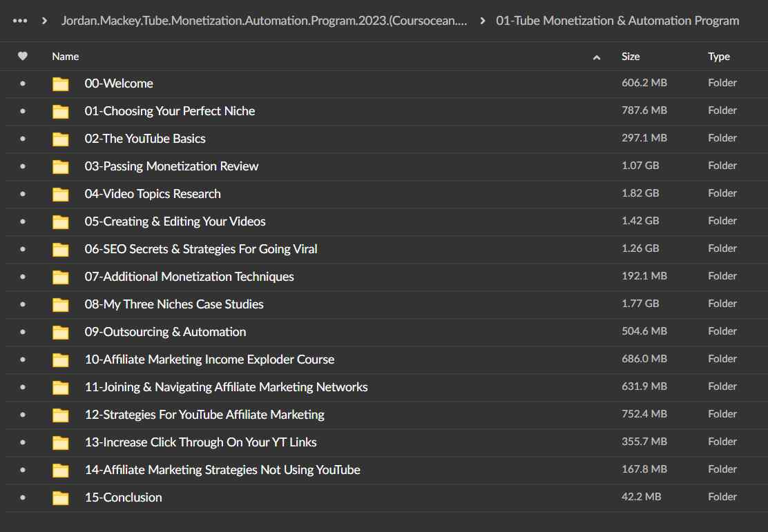Viewport: 768px width, 532px height.
Task: Open 04-Video Topics Research folder name
Action: (153, 194)
